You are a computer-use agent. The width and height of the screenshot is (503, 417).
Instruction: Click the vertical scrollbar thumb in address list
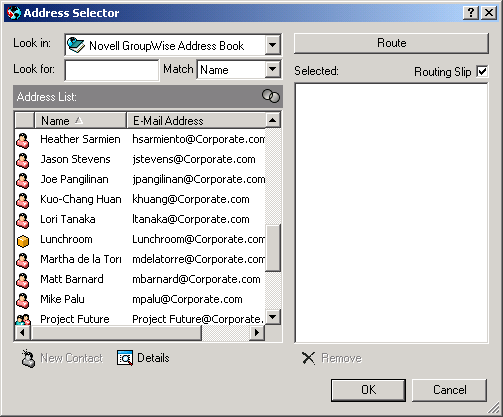(x=273, y=248)
